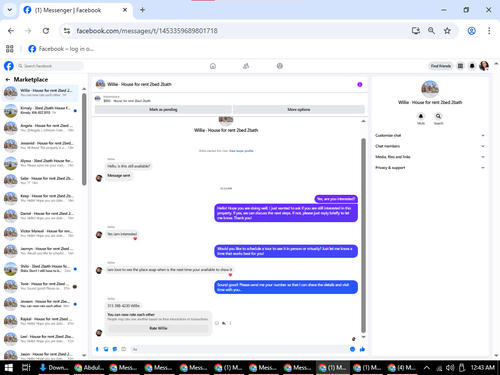Open Task View on the taskbar
Screen dimensions: 500x375
click(x=26, y=368)
